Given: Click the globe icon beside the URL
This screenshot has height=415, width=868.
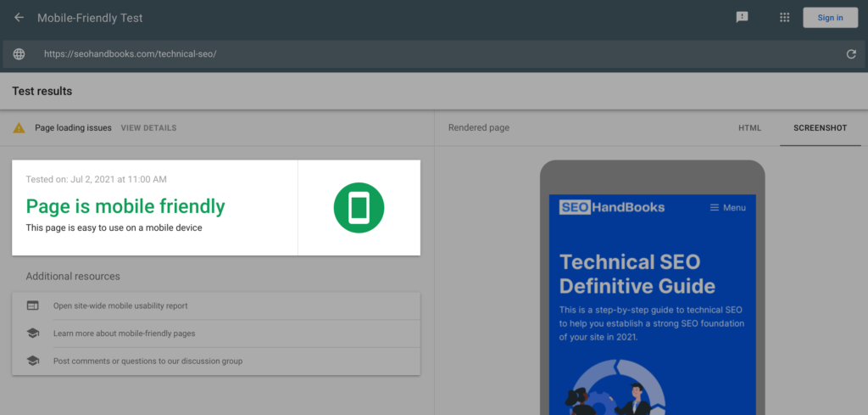Looking at the screenshot, I should point(19,54).
